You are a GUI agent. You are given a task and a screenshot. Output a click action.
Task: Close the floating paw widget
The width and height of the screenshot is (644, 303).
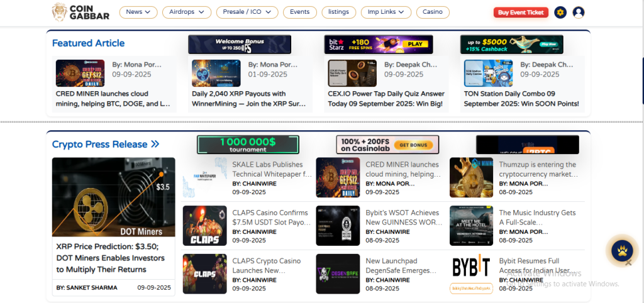[628, 262]
